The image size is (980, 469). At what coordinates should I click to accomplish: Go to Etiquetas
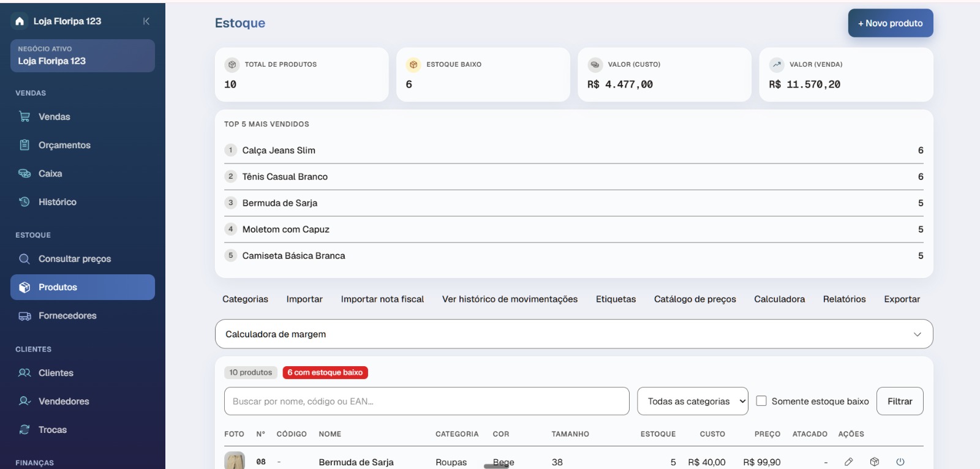click(616, 299)
